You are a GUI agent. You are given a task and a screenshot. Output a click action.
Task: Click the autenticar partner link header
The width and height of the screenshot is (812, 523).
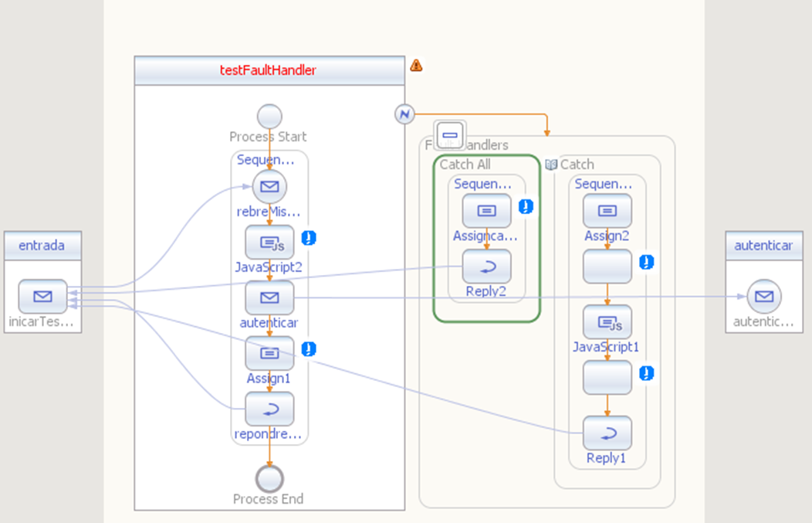[764, 246]
